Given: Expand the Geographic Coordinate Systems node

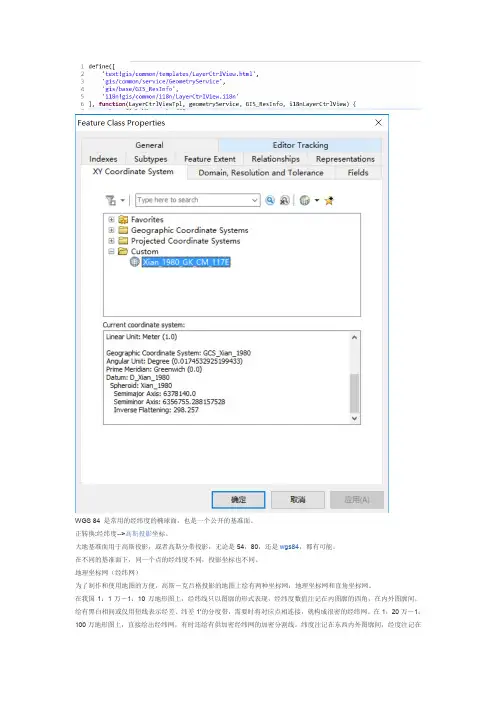Looking at the screenshot, I should (111, 230).
